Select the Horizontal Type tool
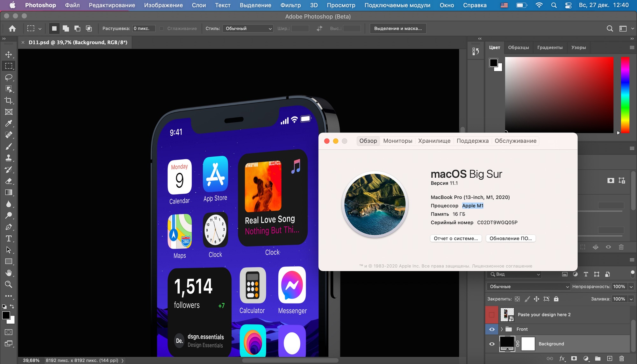This screenshot has width=637, height=364. coord(9,238)
